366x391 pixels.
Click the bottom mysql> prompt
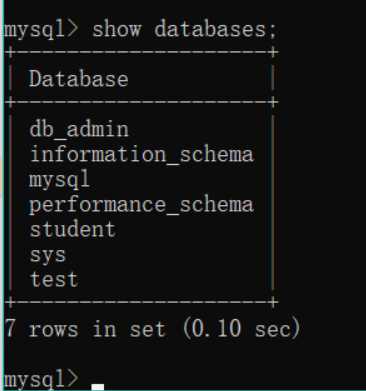point(42,380)
